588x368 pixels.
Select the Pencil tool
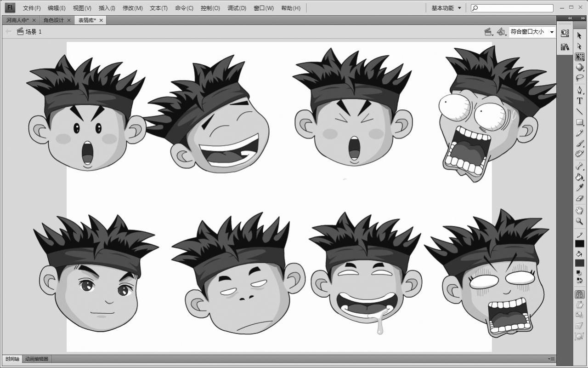click(579, 133)
